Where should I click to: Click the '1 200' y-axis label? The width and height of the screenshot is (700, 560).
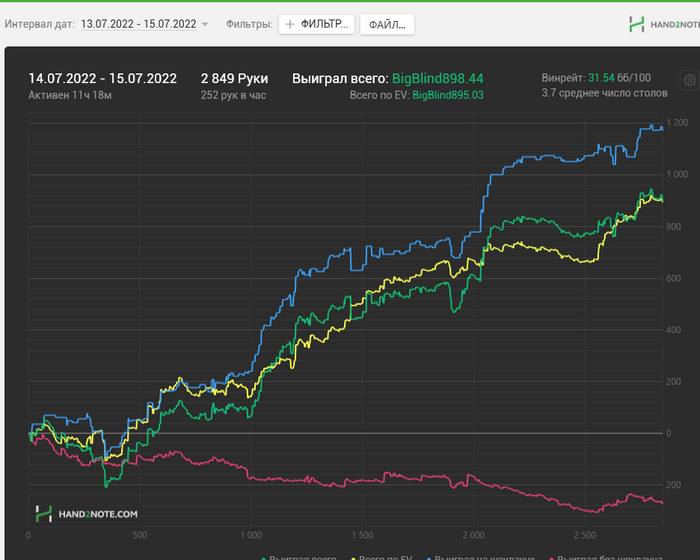click(677, 123)
